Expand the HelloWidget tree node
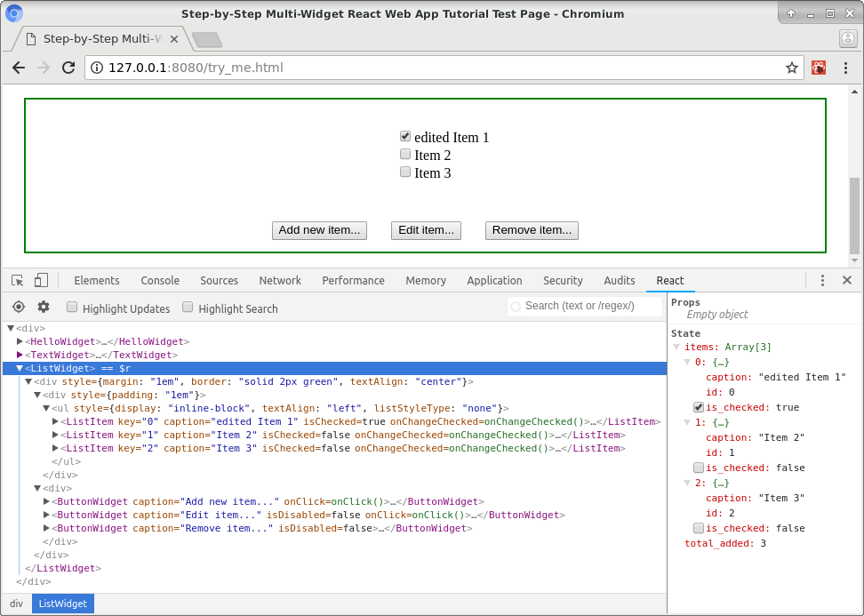This screenshot has height=616, width=864. click(20, 341)
